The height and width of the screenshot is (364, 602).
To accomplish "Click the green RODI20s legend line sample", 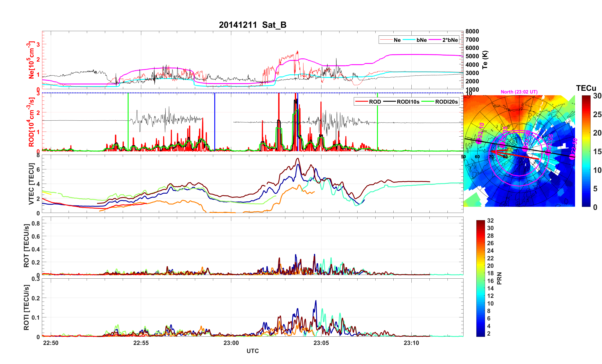I will click(428, 102).
